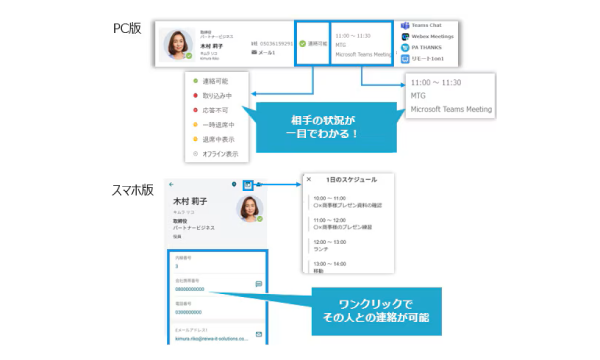The image size is (600, 360).
Task: Open the 13:00 ~ 14:00 移動 entry
Action: pyautogui.click(x=330, y=267)
